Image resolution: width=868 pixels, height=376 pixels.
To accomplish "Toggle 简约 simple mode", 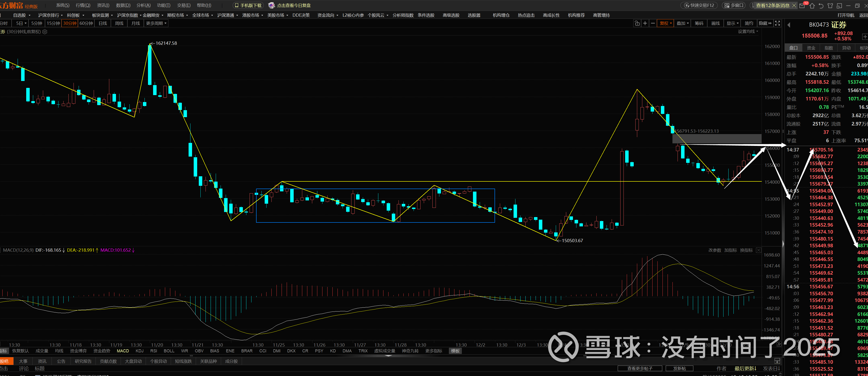I will click(749, 23).
